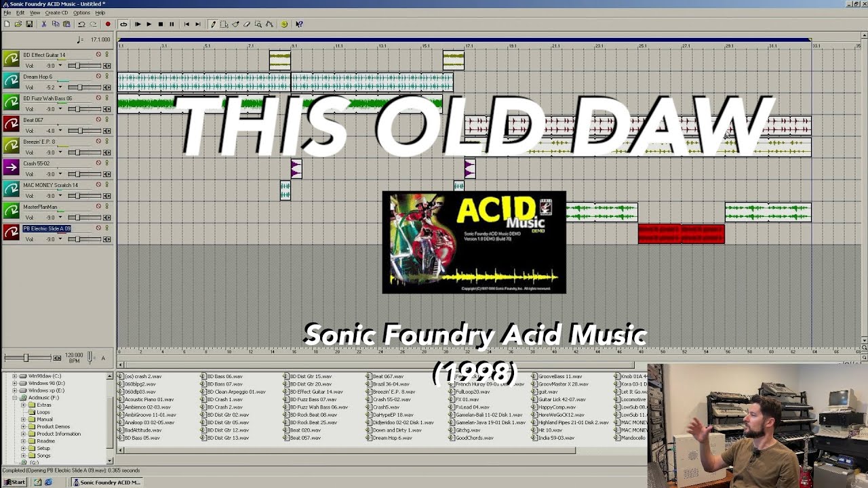Viewport: 868px width, 488px height.
Task: Expand the Win98daw (C:) drive node
Action: pos(15,375)
